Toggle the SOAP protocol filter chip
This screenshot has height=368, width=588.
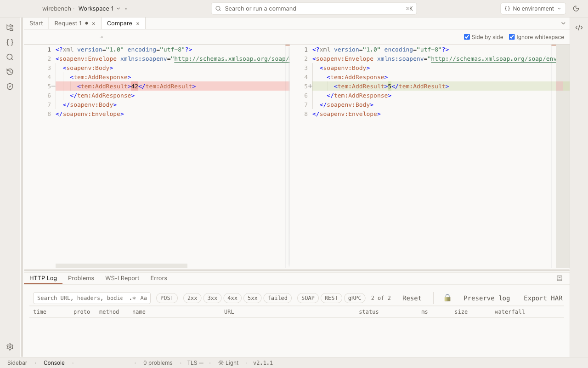coord(308,298)
